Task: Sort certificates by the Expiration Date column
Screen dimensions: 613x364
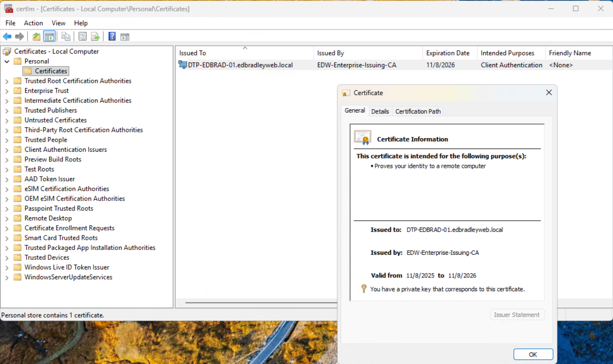Action: [x=449, y=53]
